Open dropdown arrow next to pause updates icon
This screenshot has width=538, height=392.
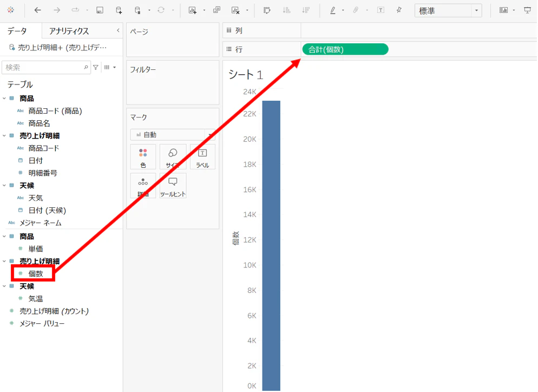(149, 10)
